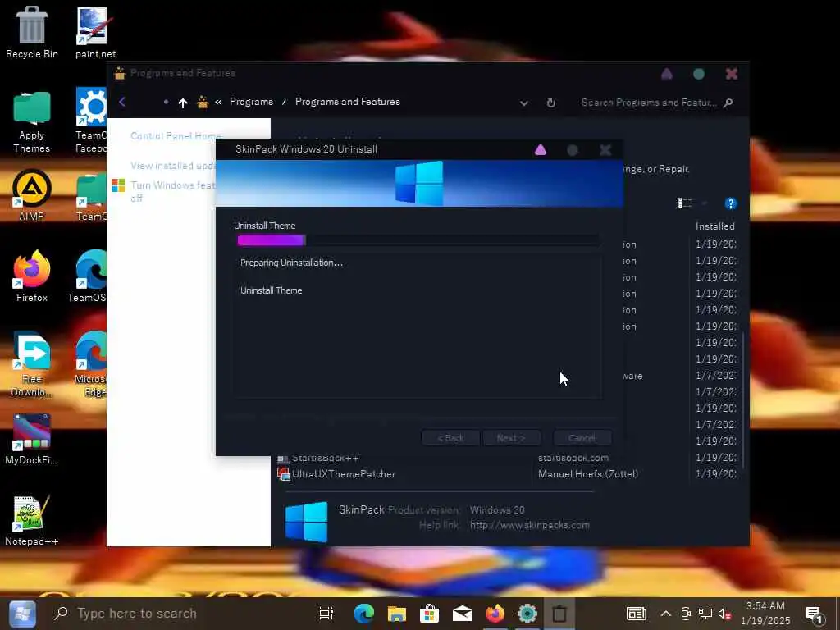This screenshot has width=840, height=630.
Task: Open the view options dropdown arrow
Action: [705, 203]
